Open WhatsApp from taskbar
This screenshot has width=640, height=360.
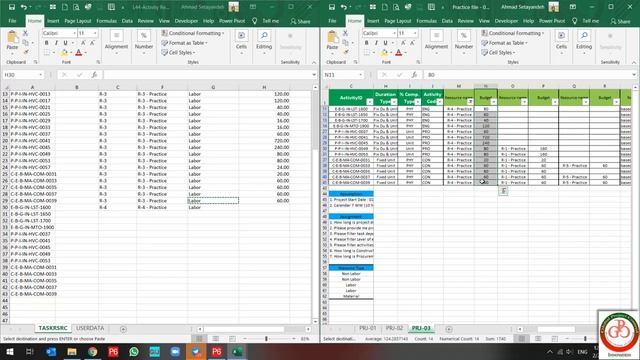coord(133,352)
